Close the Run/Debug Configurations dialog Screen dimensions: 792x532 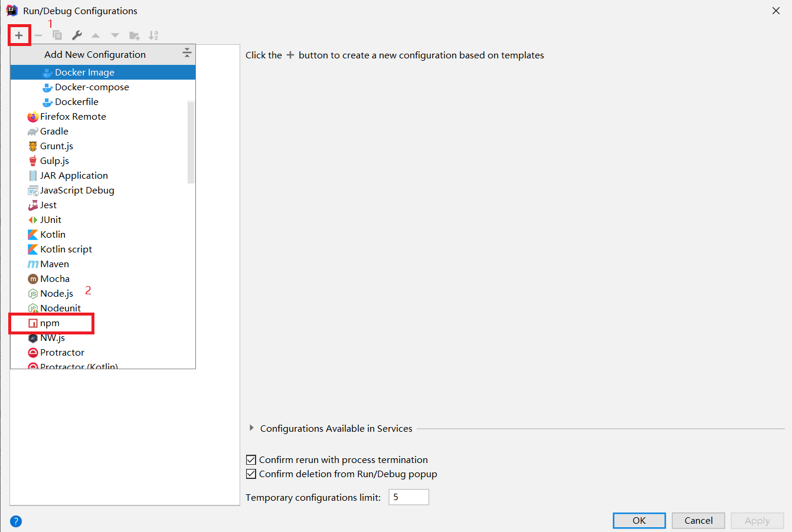point(776,11)
